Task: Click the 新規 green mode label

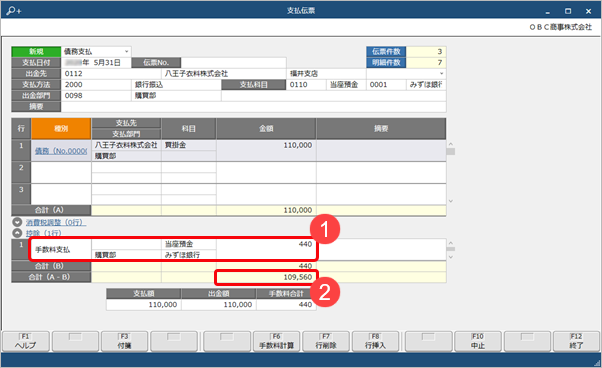Action: [36, 51]
